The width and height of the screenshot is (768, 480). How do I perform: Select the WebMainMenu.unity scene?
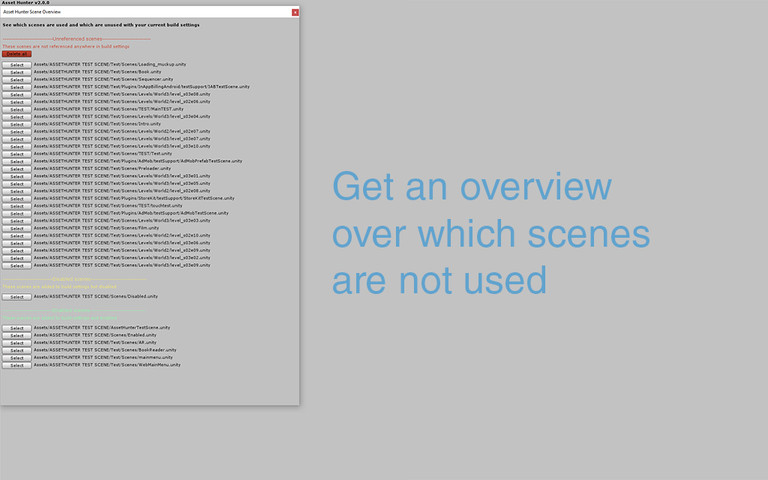pyautogui.click(x=17, y=365)
